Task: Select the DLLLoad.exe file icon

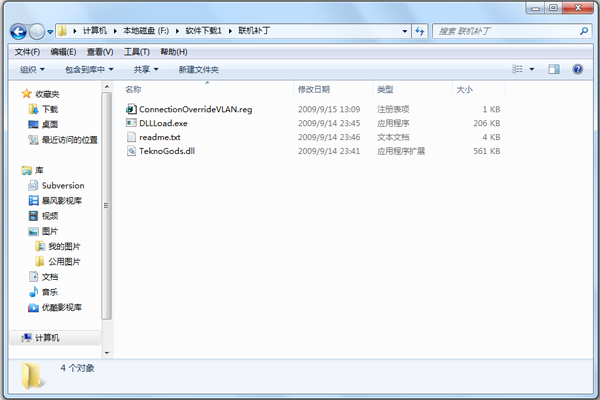Action: pyautogui.click(x=131, y=123)
